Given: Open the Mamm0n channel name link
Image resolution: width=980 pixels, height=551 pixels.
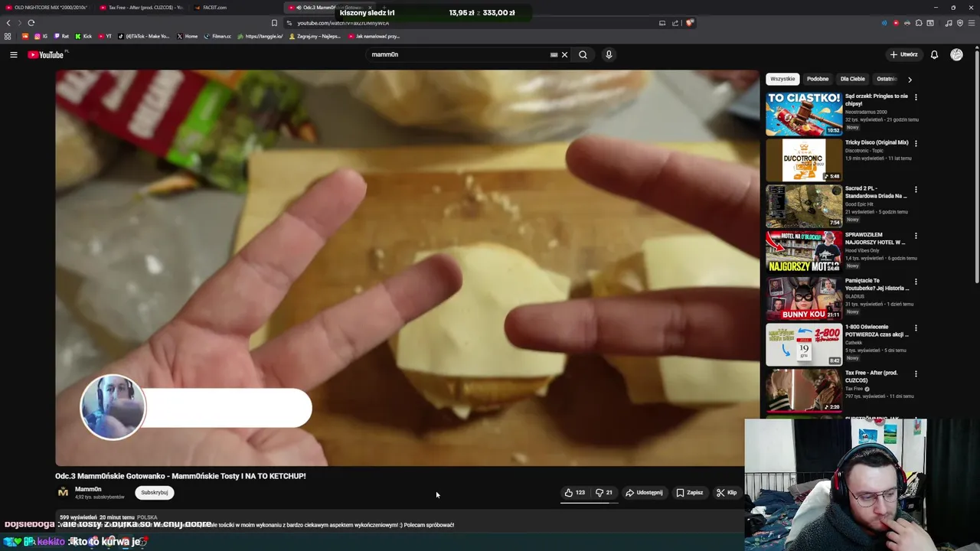Looking at the screenshot, I should point(88,489).
